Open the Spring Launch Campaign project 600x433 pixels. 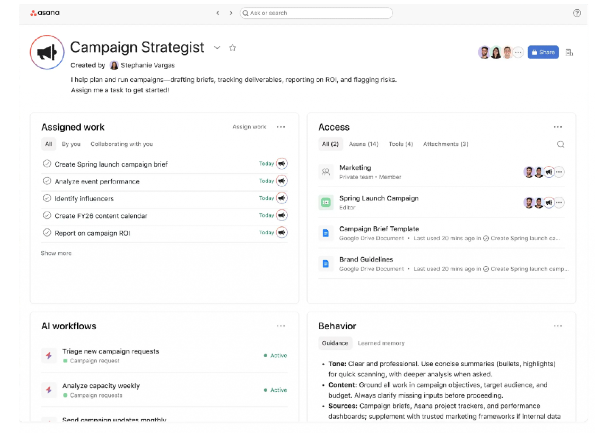coord(379,199)
